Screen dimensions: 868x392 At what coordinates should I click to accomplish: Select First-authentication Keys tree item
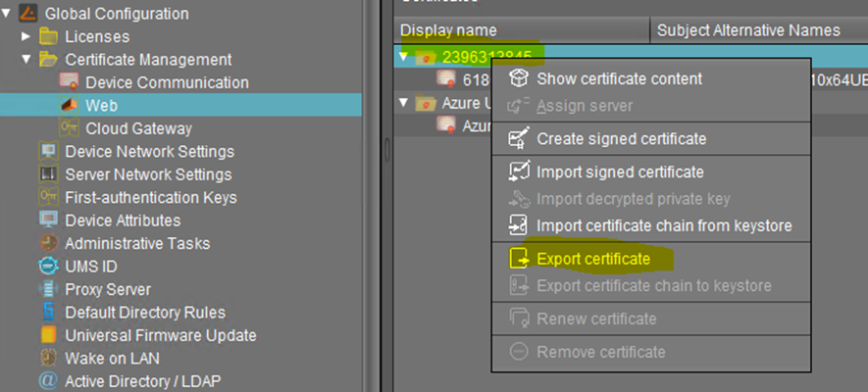(x=148, y=197)
